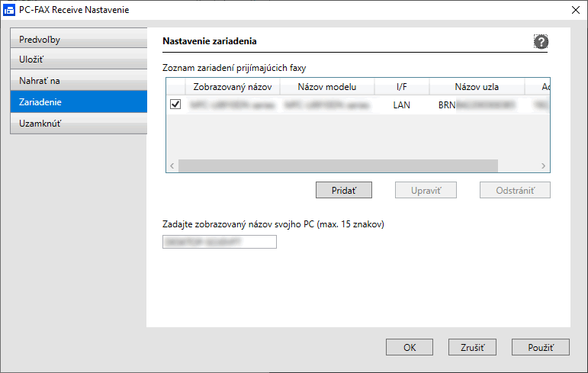
Task: Click the left scroll arrow of device list
Action: 172,166
